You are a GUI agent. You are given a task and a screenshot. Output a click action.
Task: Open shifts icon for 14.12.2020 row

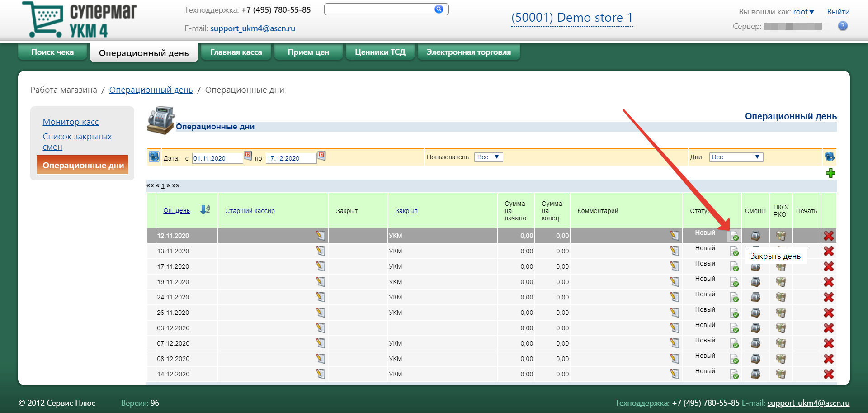pyautogui.click(x=755, y=374)
